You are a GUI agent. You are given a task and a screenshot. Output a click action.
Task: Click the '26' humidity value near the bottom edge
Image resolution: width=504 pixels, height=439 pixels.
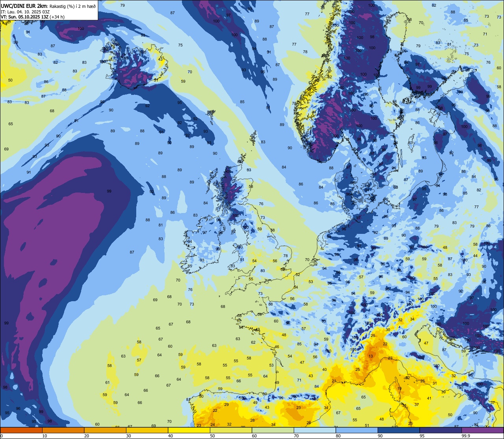click(x=309, y=422)
